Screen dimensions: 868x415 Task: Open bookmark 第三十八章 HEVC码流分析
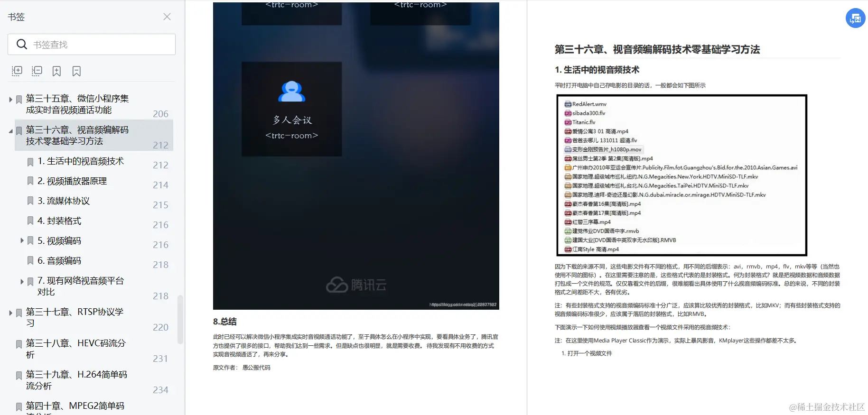[75, 349]
